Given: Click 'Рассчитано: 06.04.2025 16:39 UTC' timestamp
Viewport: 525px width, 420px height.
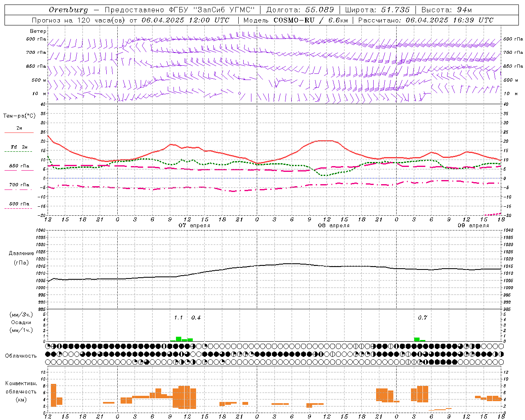Looking at the screenshot, I should [426, 20].
